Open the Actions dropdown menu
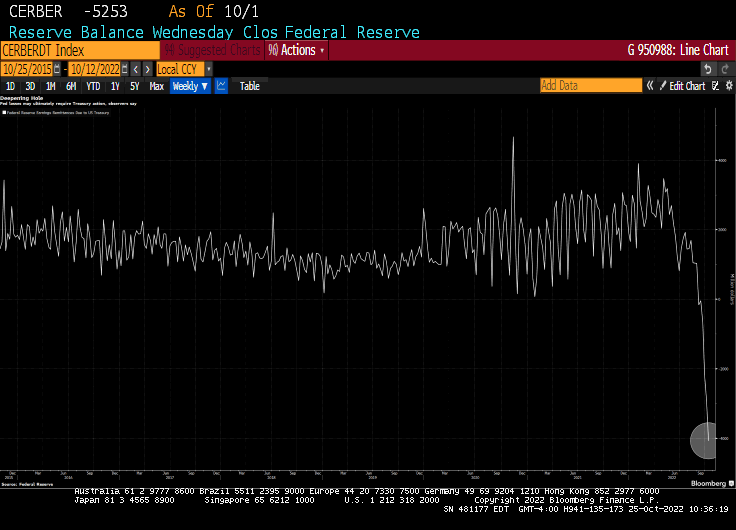 point(296,50)
